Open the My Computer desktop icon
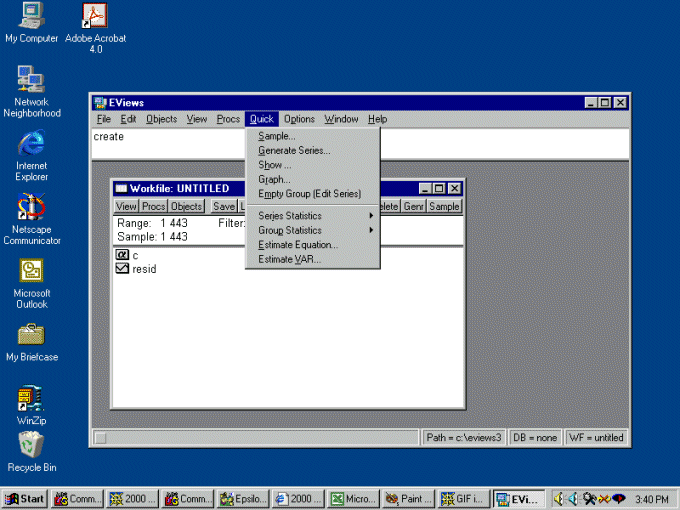680x510 pixels. [x=31, y=16]
